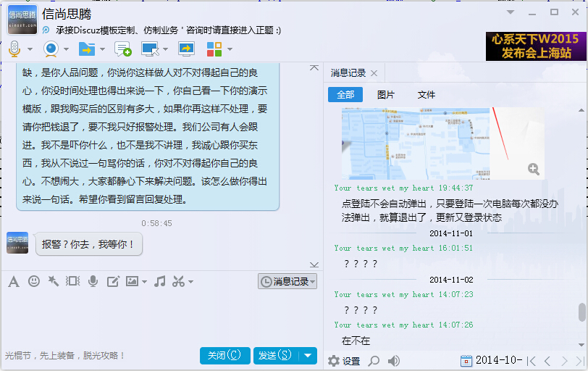Expand screenshot options arrow
Image resolution: width=588 pixels, height=371 pixels.
click(190, 282)
